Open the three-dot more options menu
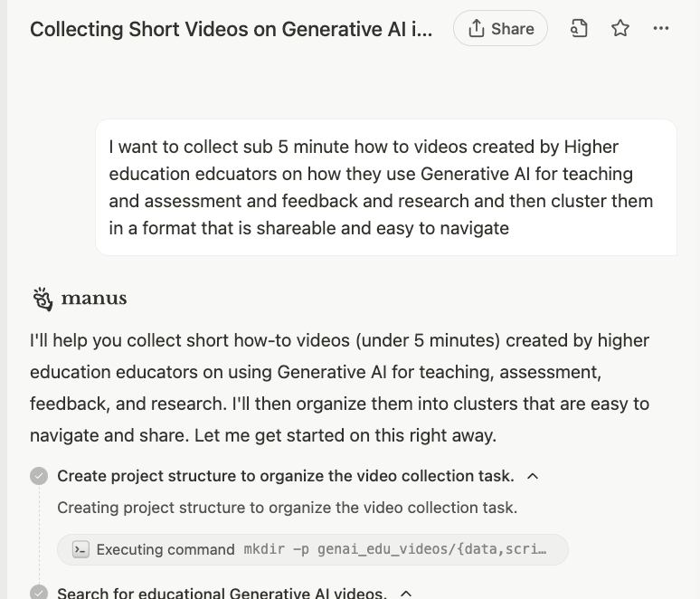Viewport: 700px width, 599px height. 661,29
